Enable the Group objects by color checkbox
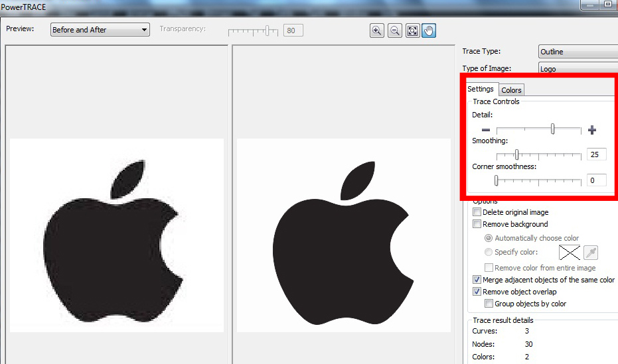618x364 pixels. [x=489, y=304]
